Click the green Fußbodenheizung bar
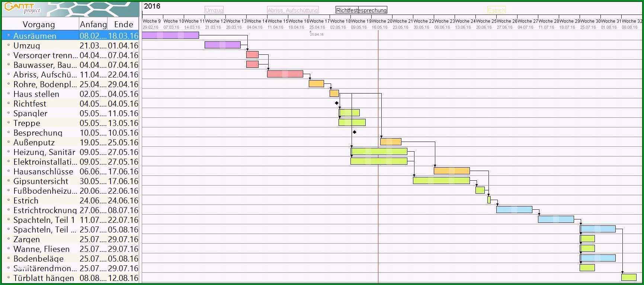 480,190
